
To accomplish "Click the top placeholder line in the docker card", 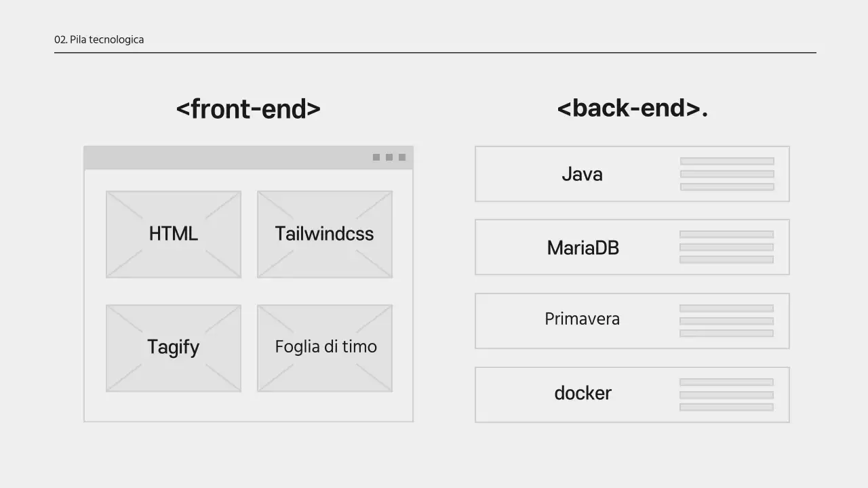I will (x=726, y=382).
